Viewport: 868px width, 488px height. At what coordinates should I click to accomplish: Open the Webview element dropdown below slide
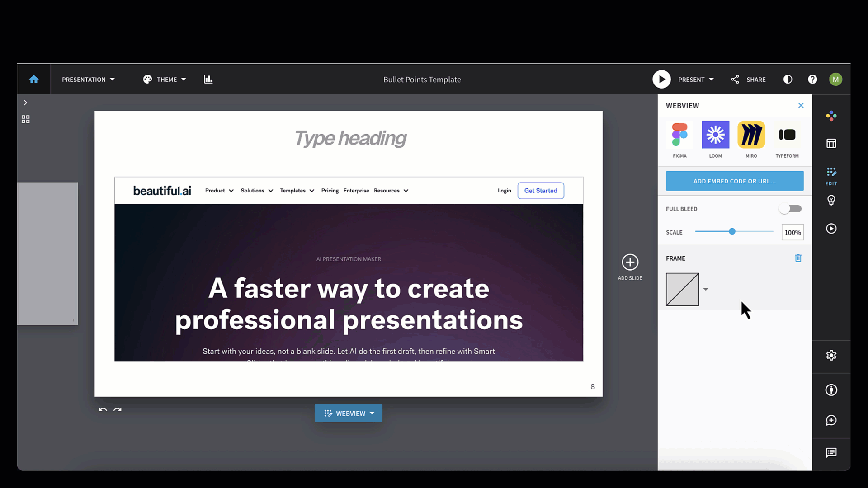(x=349, y=413)
